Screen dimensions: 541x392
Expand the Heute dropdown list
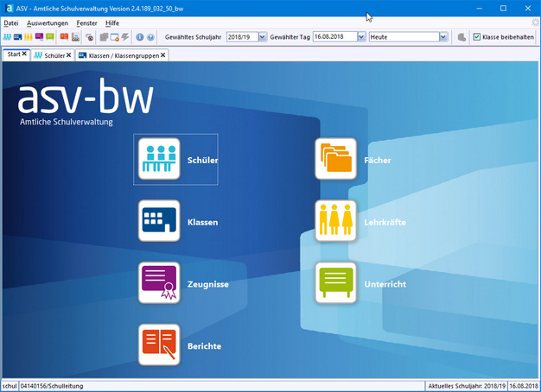point(443,38)
